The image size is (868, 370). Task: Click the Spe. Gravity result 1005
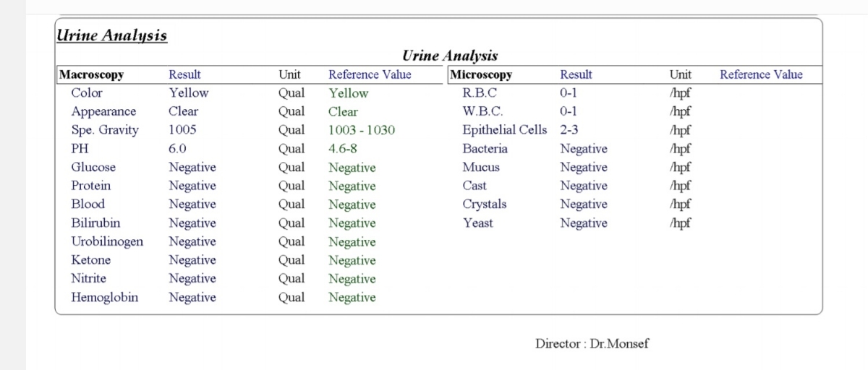click(182, 130)
